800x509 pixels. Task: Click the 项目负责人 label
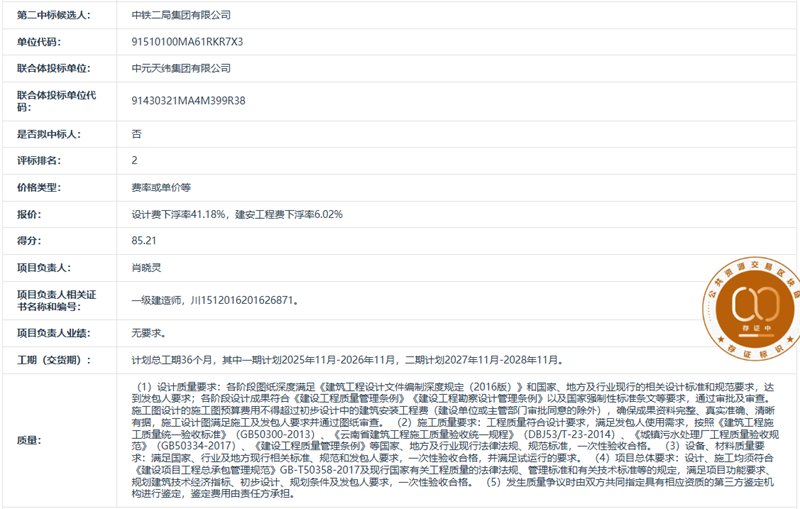44,268
